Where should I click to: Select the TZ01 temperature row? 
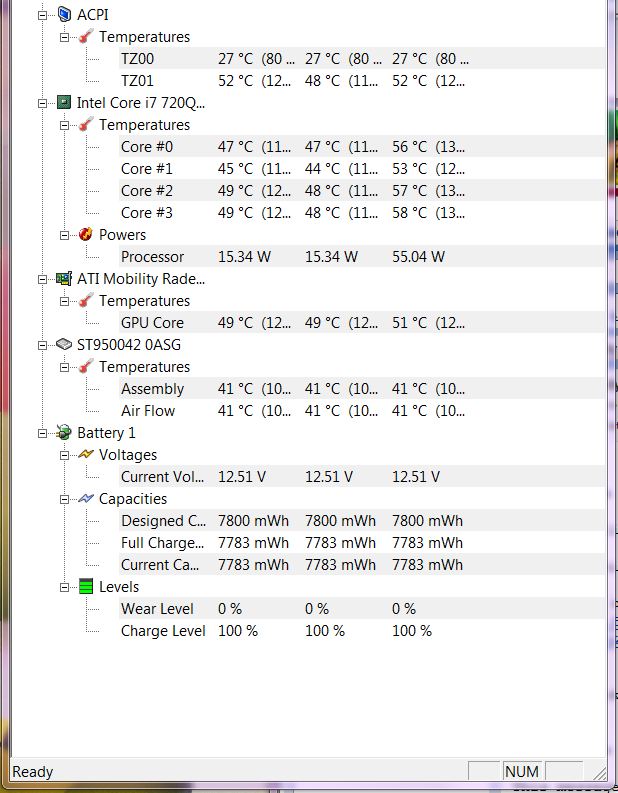tap(362, 81)
